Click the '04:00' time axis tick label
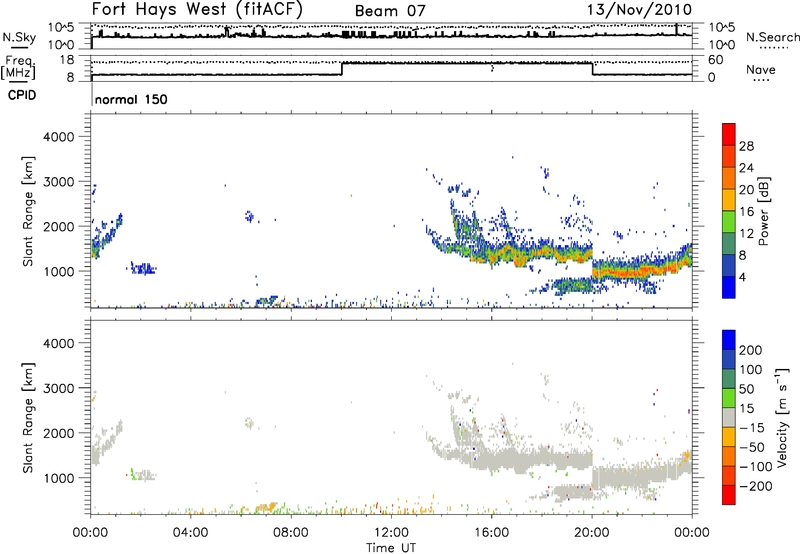Screen dimensions: 800x554 [190, 533]
